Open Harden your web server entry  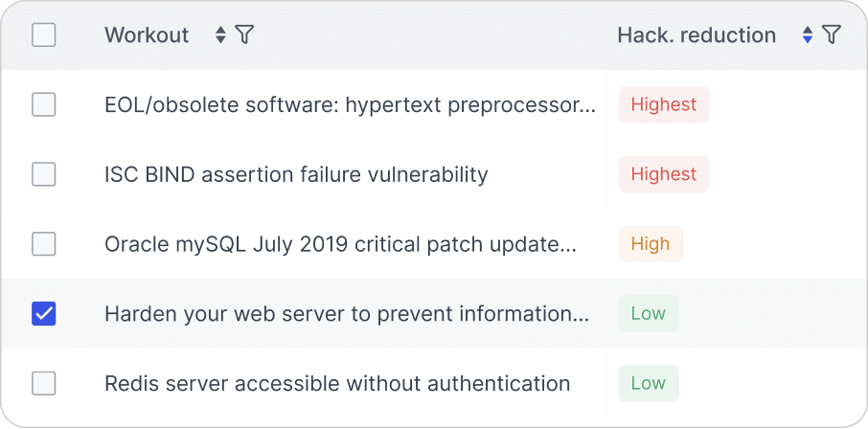point(347,314)
